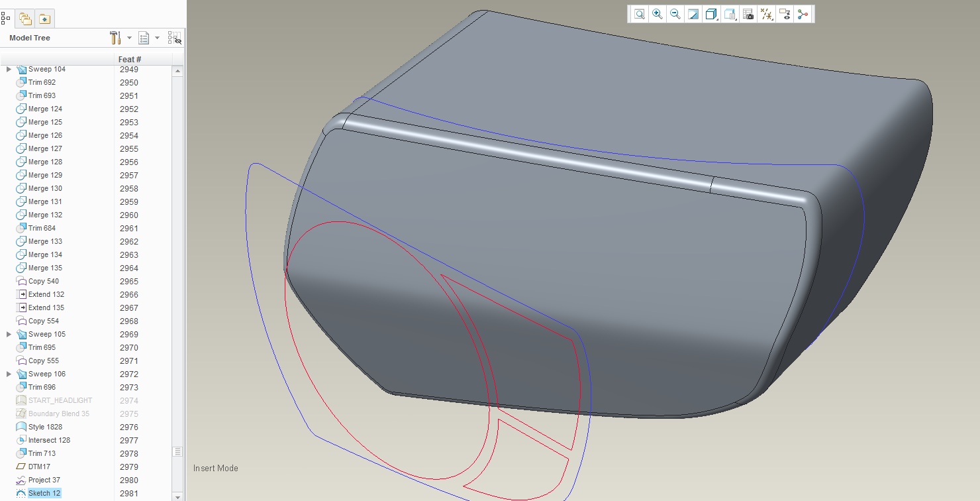980x501 pixels.
Task: Click the Model Tree scrollbar down arrow
Action: click(177, 496)
